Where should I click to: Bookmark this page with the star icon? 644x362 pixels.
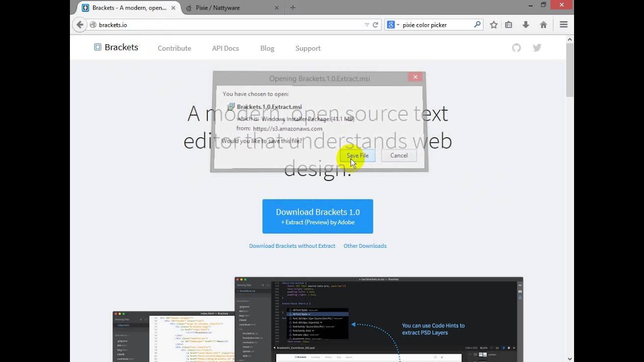tap(494, 25)
